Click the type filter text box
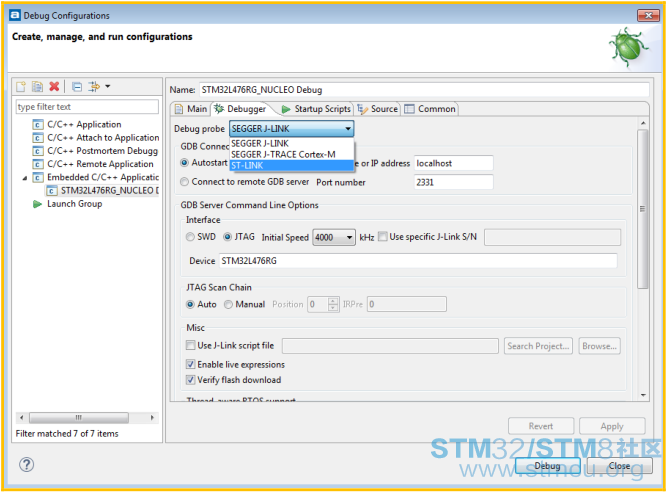Viewport: 668px width, 494px height. [x=87, y=107]
